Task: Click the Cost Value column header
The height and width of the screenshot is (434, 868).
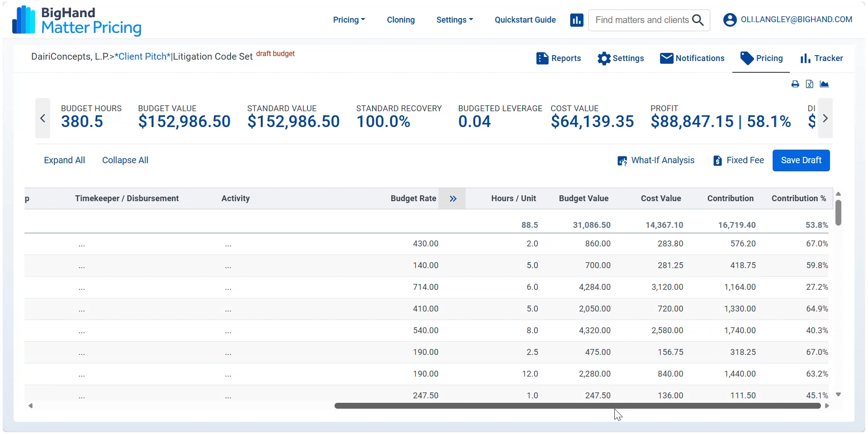Action: pos(661,198)
